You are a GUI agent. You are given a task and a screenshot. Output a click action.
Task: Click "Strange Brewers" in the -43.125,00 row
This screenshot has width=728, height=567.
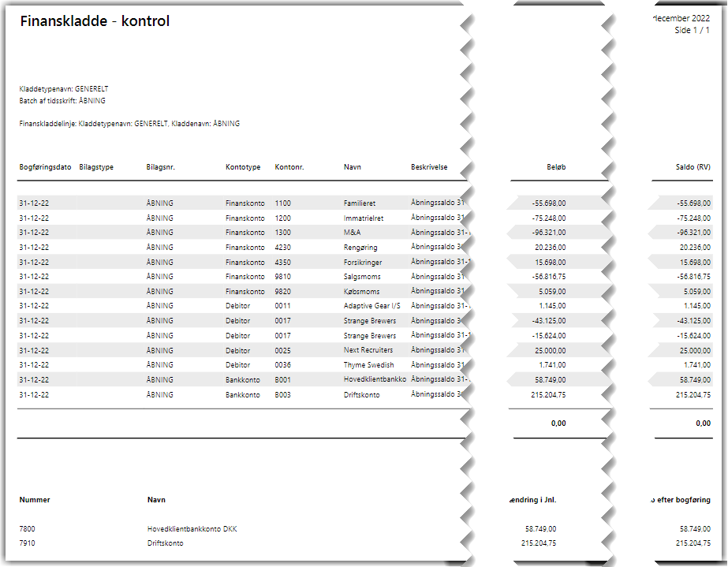point(370,321)
